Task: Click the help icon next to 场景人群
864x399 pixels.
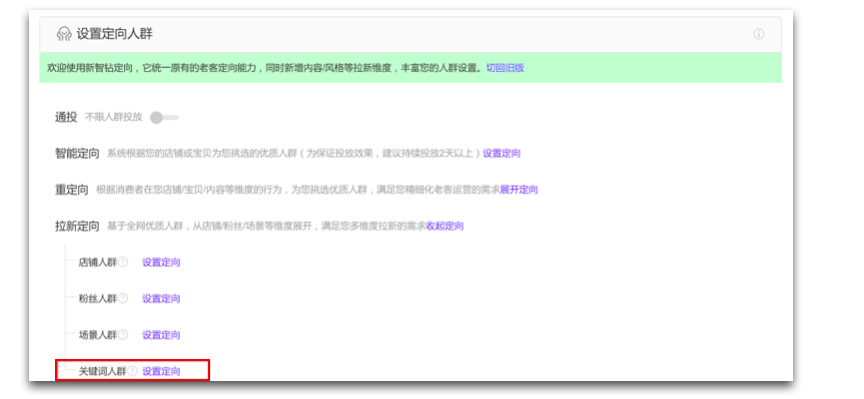Action: coord(123,335)
